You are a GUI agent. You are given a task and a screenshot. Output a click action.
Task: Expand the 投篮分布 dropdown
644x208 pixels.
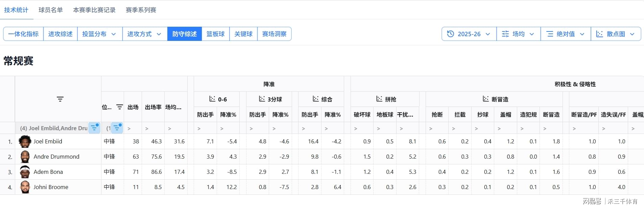(100, 34)
